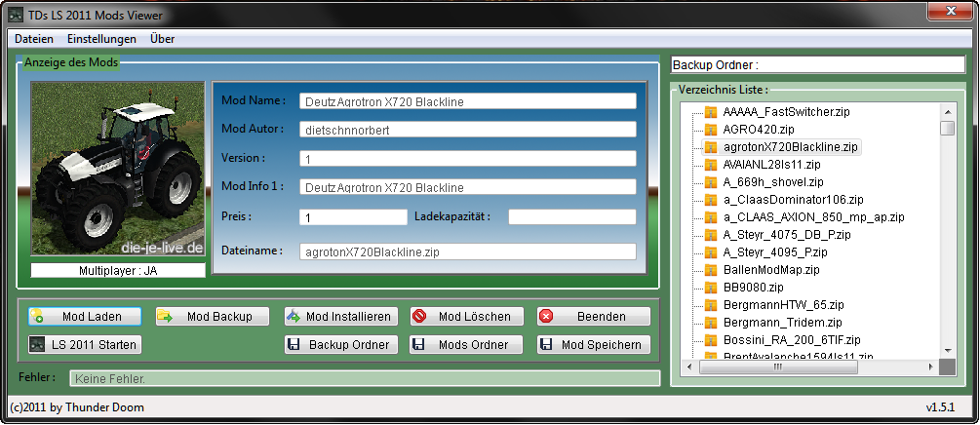Select AAAAA_FastSwitcher.zip in the list
The height and width of the screenshot is (425, 980).
point(786,112)
